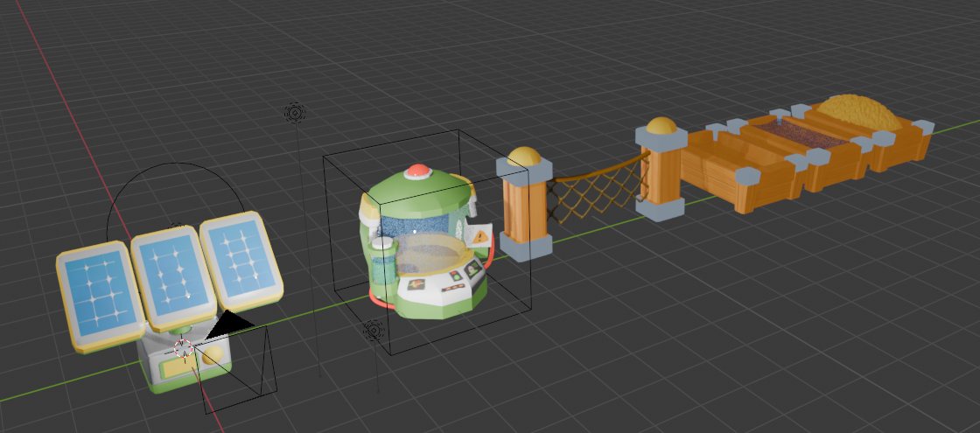Viewport: 980px width, 433px height.
Task: Select the golden hay pile in the crate
Action: (858, 112)
